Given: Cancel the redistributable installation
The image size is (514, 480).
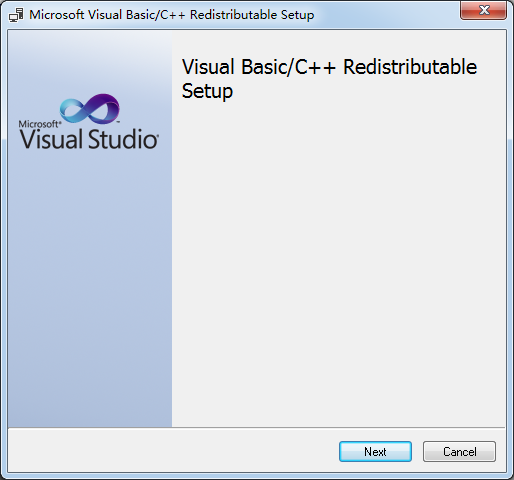Looking at the screenshot, I should tap(459, 452).
